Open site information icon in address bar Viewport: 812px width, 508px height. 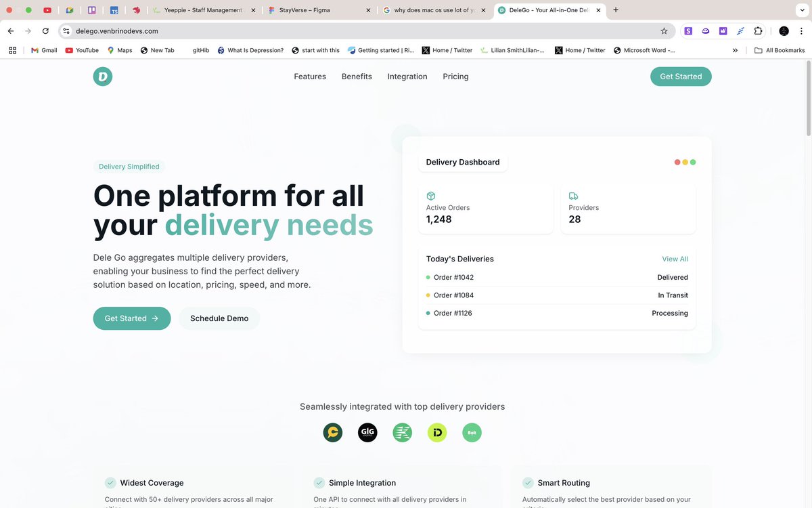tap(66, 31)
